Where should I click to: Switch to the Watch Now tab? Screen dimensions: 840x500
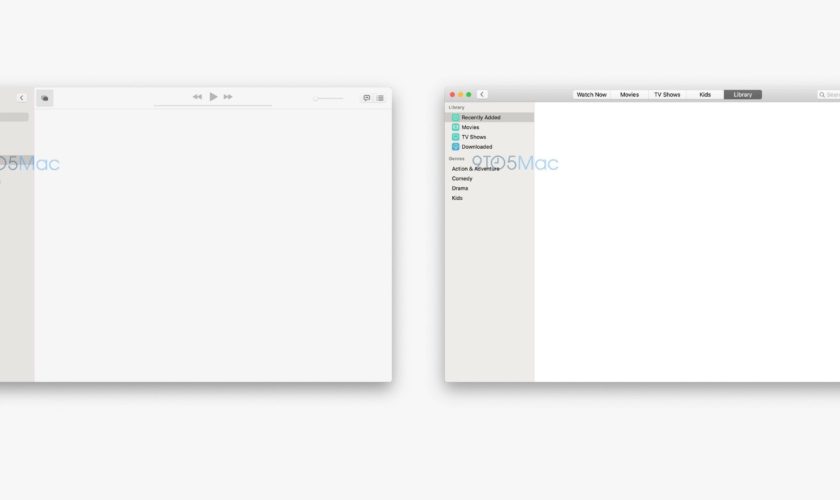click(x=591, y=95)
